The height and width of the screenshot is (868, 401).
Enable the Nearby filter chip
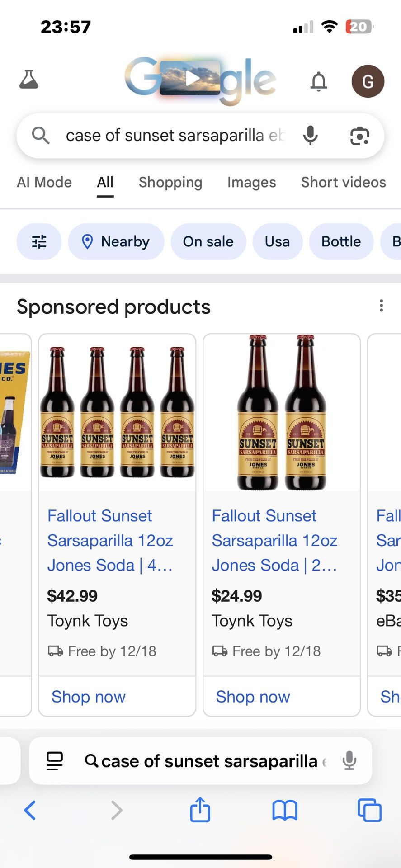point(116,242)
